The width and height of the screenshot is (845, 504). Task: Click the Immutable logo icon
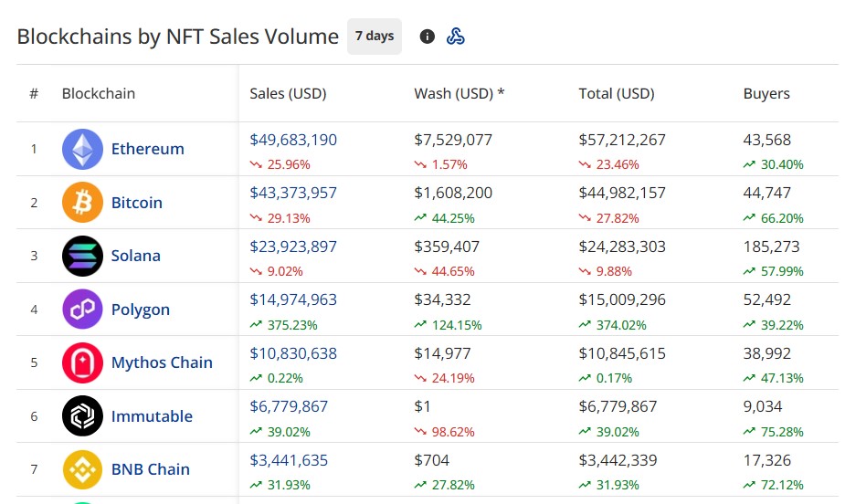pyautogui.click(x=82, y=415)
